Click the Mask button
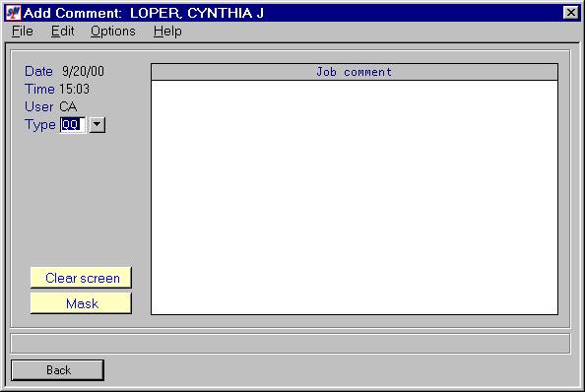The height and width of the screenshot is (392, 585). tap(81, 303)
